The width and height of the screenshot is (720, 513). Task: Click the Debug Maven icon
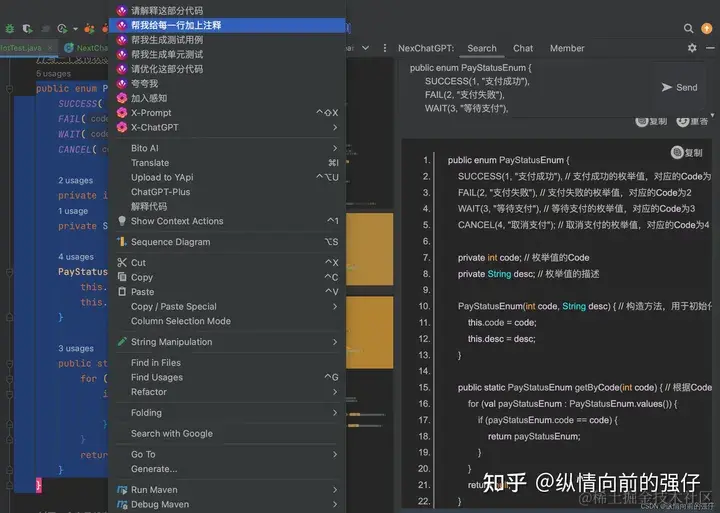[x=122, y=504]
